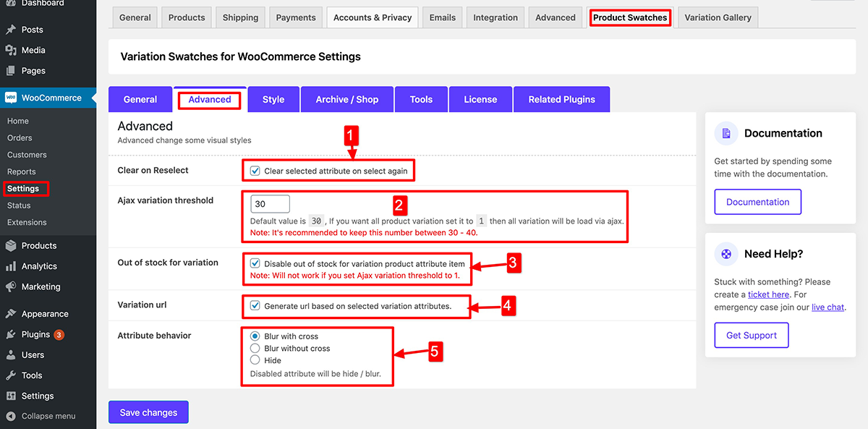Switch to the Archive / Shop tab

click(x=347, y=100)
